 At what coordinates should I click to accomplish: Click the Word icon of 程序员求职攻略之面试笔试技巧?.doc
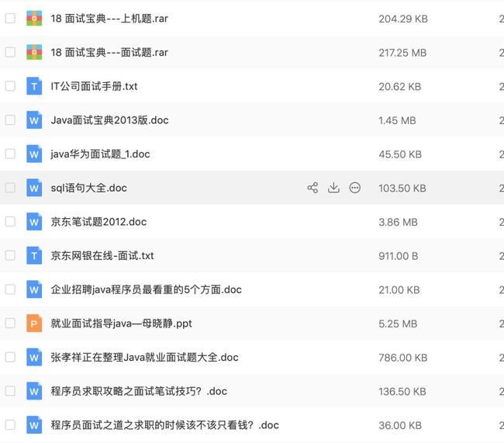pos(34,391)
